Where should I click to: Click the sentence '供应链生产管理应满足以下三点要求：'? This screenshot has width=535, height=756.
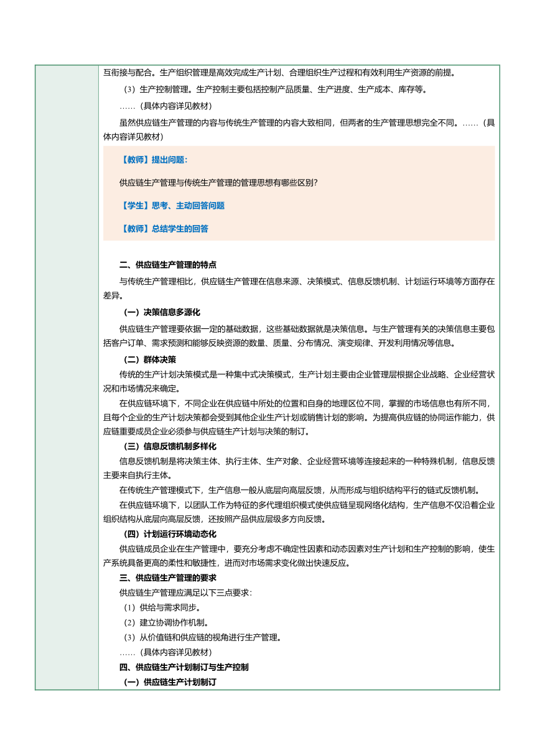[x=186, y=592]
